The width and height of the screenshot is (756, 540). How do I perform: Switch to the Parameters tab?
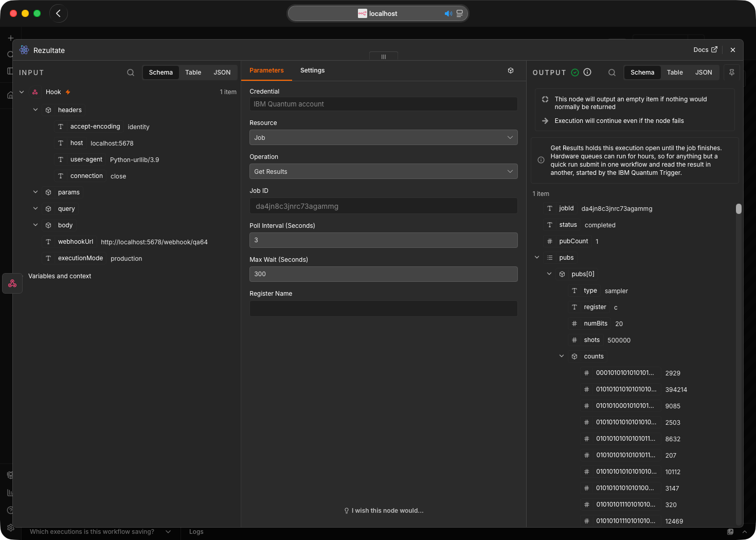[266, 70]
